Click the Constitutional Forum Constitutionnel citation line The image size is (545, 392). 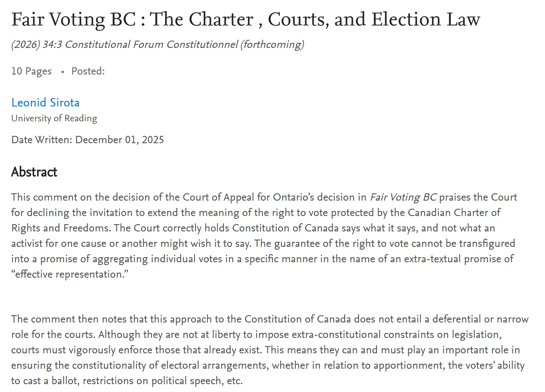[157, 45]
